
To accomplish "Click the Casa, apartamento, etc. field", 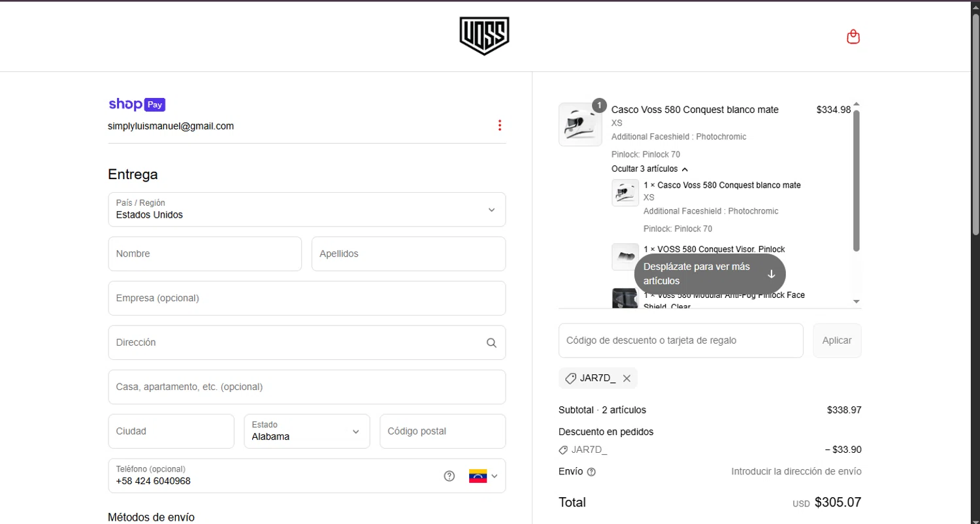I will (307, 387).
